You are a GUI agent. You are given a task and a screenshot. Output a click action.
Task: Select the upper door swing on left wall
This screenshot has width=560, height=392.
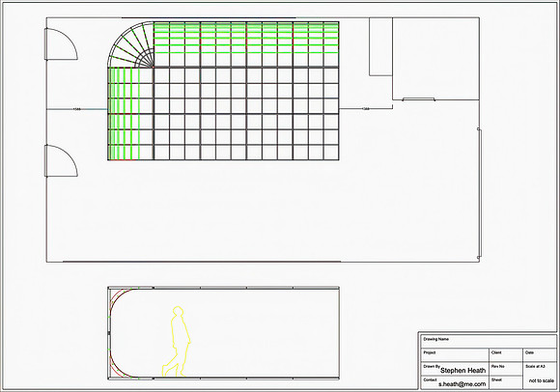pos(61,43)
